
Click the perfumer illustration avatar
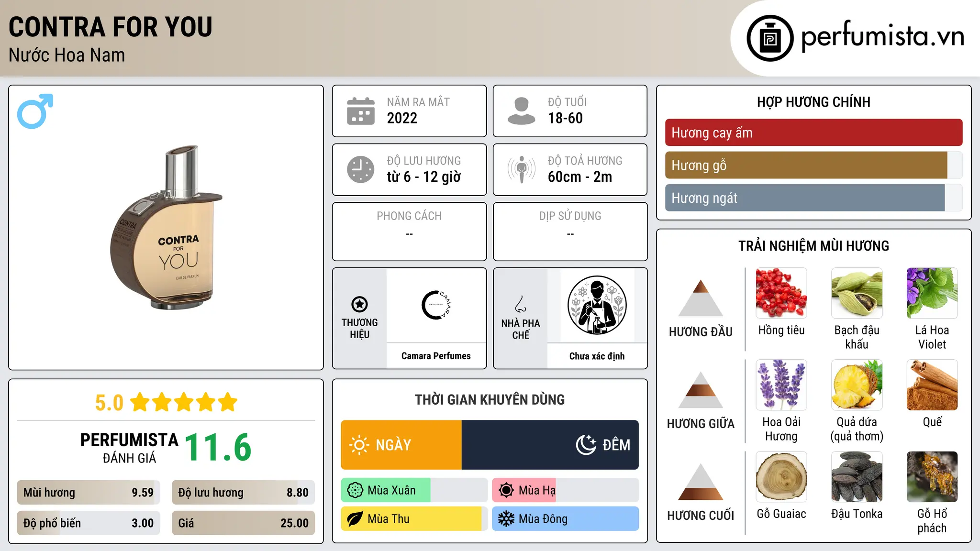[x=597, y=305]
